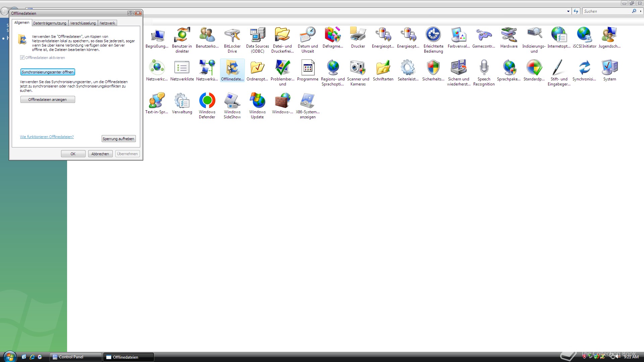Screen dimensions: 644x362
Task: Open the Text-in-Sprache icon
Action: (157, 104)
